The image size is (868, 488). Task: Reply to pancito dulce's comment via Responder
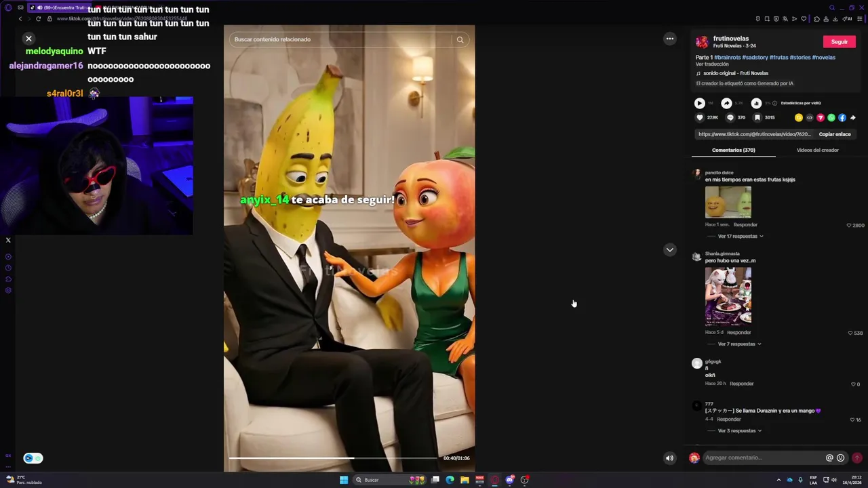745,225
